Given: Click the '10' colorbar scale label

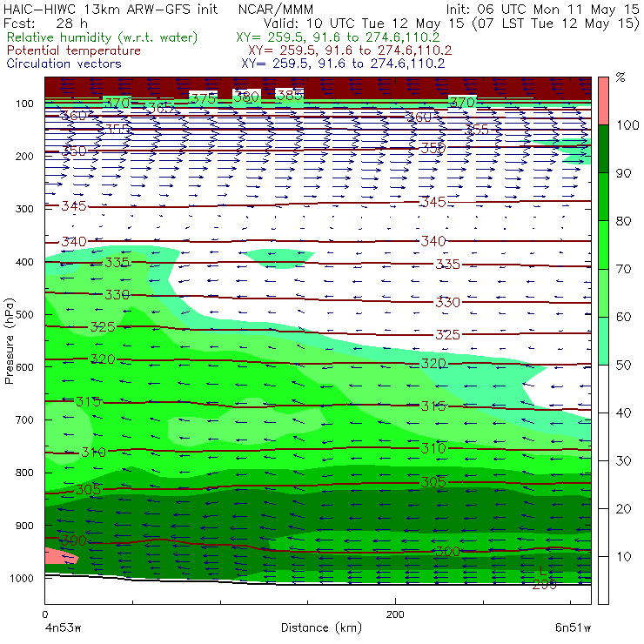Looking at the screenshot, I should pyautogui.click(x=623, y=556).
